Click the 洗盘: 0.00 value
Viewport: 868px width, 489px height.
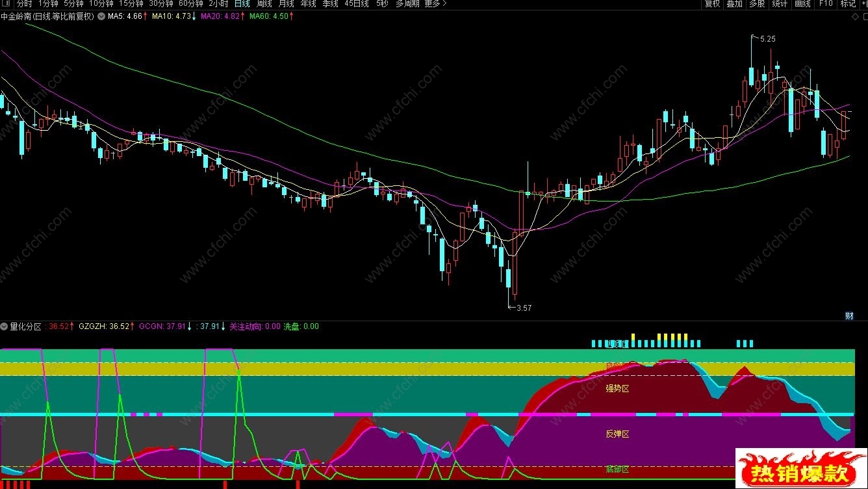(301, 326)
